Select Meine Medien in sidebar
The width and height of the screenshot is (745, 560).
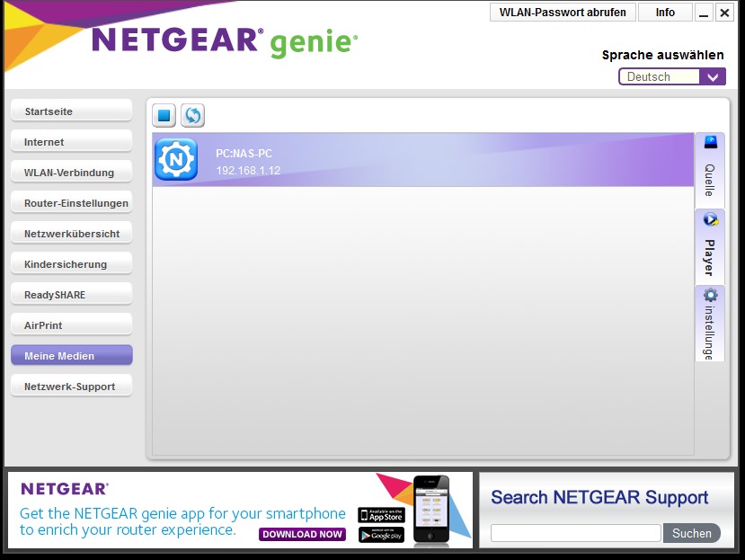(x=72, y=356)
